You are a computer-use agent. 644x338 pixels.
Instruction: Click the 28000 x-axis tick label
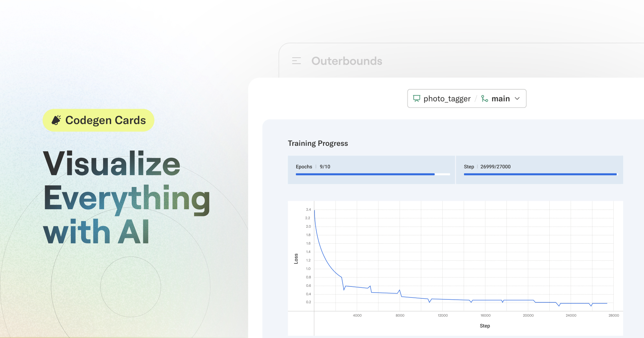click(614, 315)
